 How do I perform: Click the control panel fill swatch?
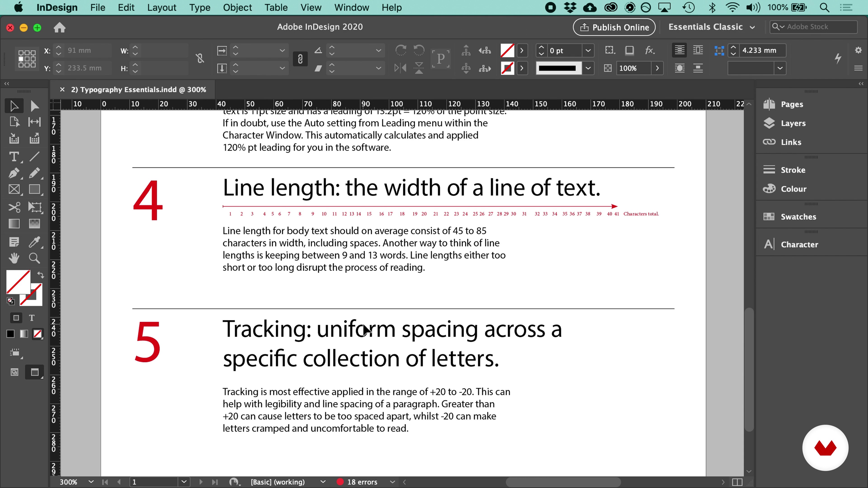click(x=507, y=51)
